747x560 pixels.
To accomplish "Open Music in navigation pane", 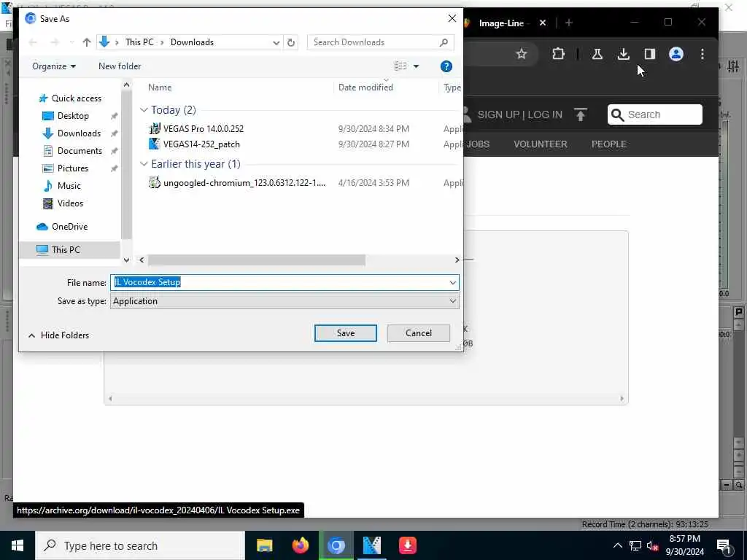I will [x=69, y=186].
